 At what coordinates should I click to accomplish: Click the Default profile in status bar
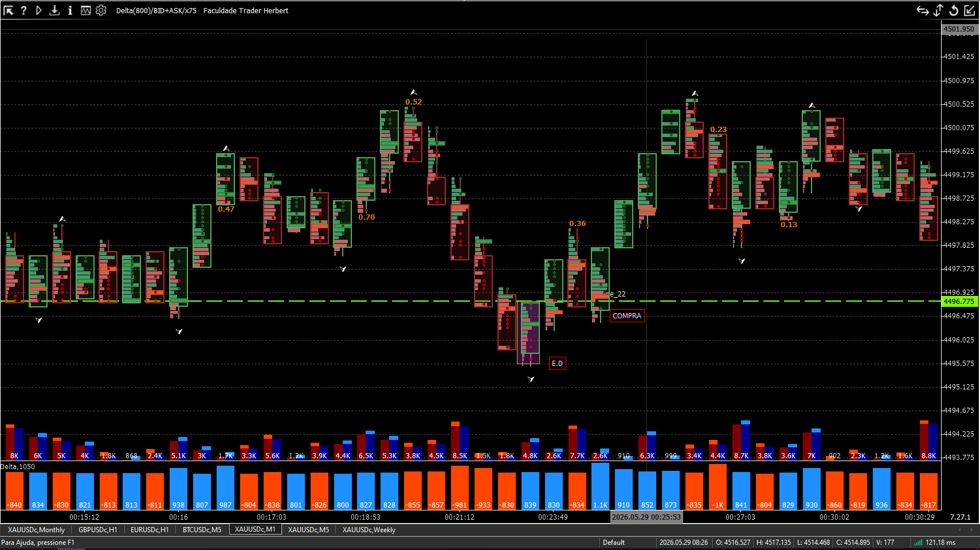pyautogui.click(x=614, y=543)
